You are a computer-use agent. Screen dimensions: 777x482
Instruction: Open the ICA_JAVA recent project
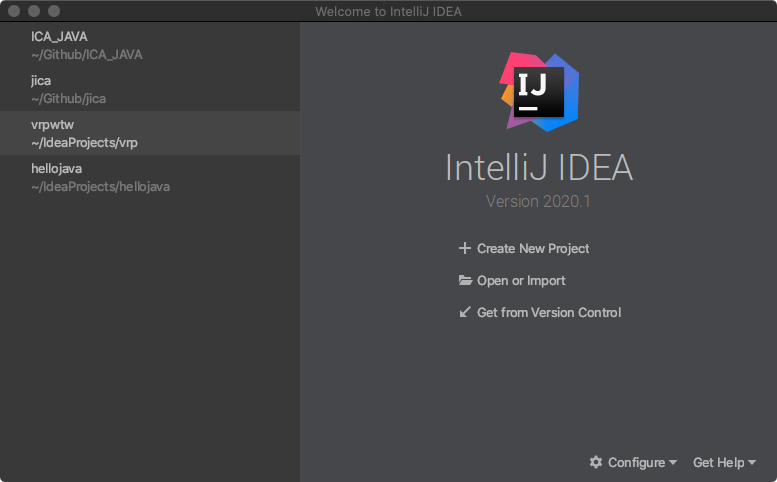pos(59,37)
